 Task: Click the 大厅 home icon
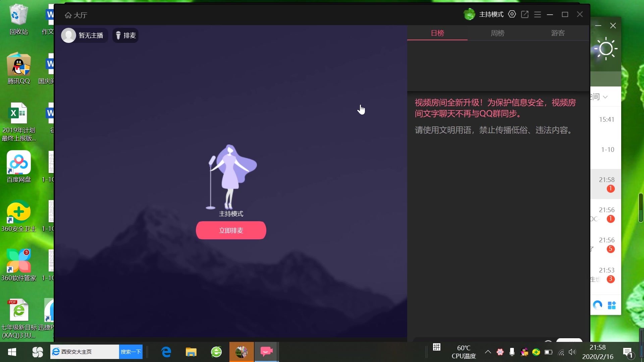click(x=68, y=15)
